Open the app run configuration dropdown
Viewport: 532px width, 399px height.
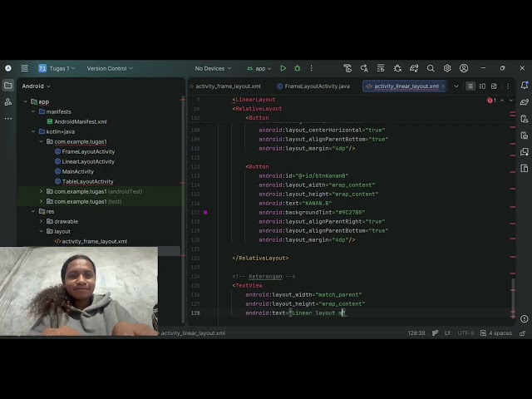pyautogui.click(x=259, y=68)
